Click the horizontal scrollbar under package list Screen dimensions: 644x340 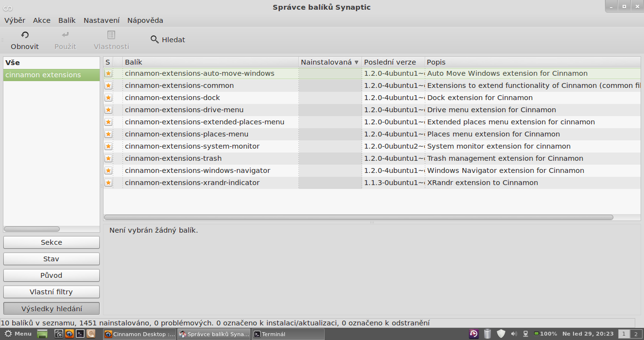(x=358, y=218)
